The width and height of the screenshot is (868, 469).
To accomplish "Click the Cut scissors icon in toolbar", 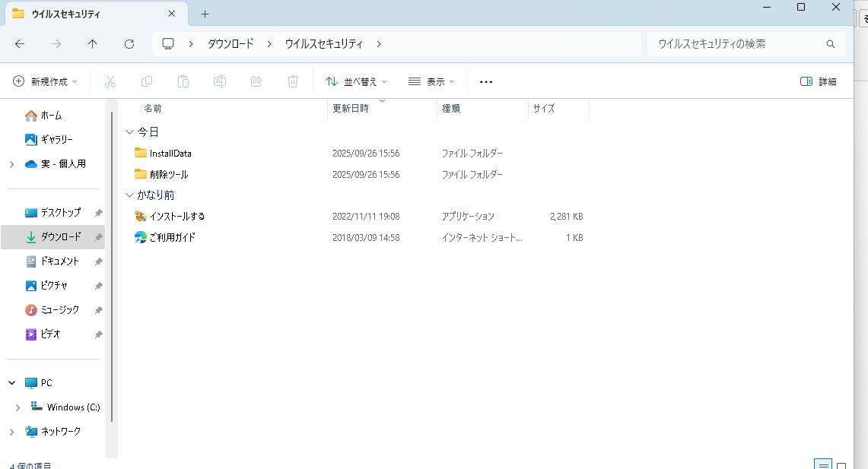I will click(110, 81).
